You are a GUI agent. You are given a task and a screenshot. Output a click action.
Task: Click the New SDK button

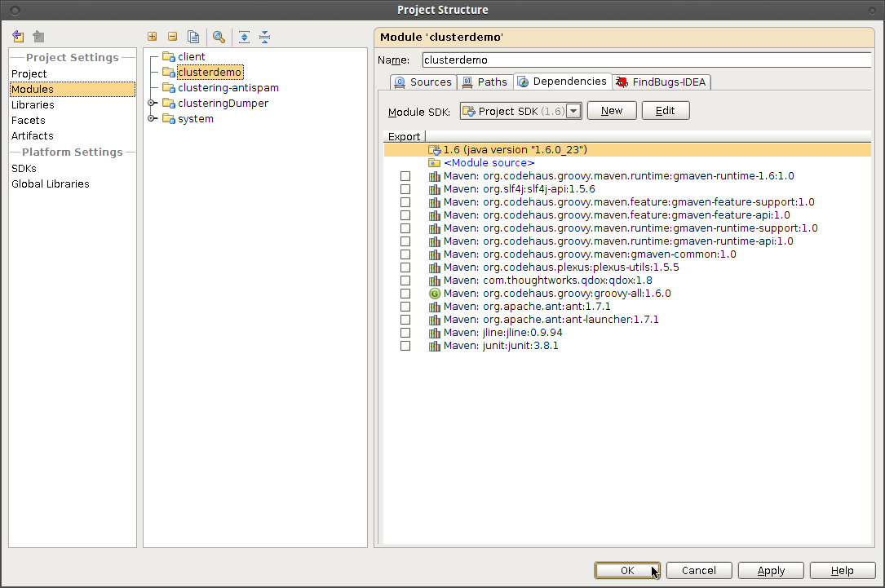click(612, 111)
